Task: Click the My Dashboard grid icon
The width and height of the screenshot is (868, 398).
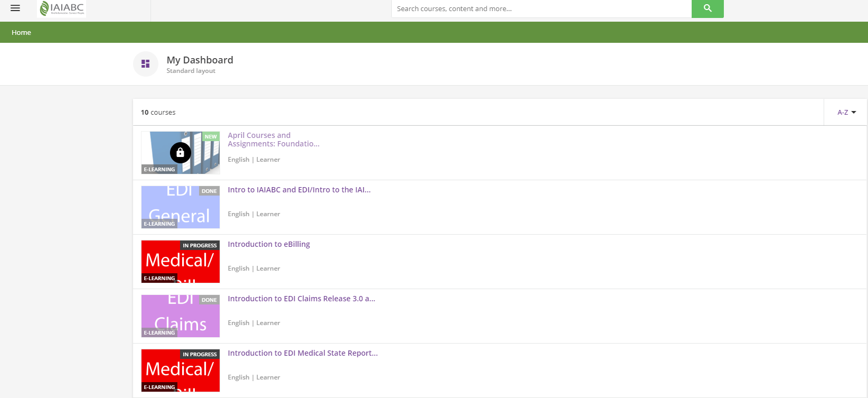Action: tap(146, 64)
